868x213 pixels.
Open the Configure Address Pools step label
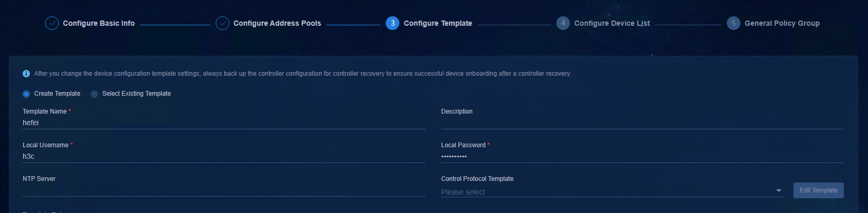coord(277,23)
